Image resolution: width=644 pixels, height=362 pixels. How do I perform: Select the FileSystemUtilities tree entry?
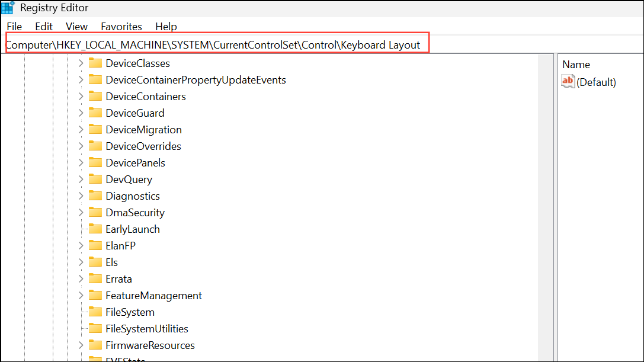pos(146,329)
